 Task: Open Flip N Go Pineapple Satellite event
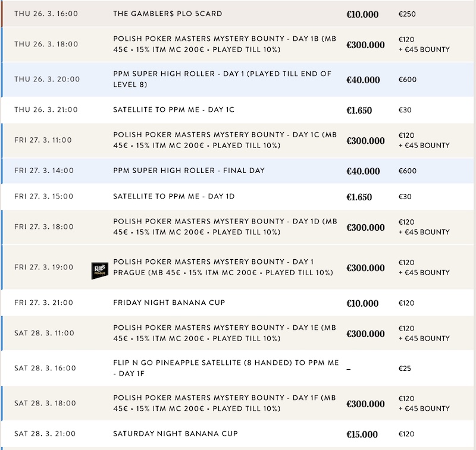[226, 368]
